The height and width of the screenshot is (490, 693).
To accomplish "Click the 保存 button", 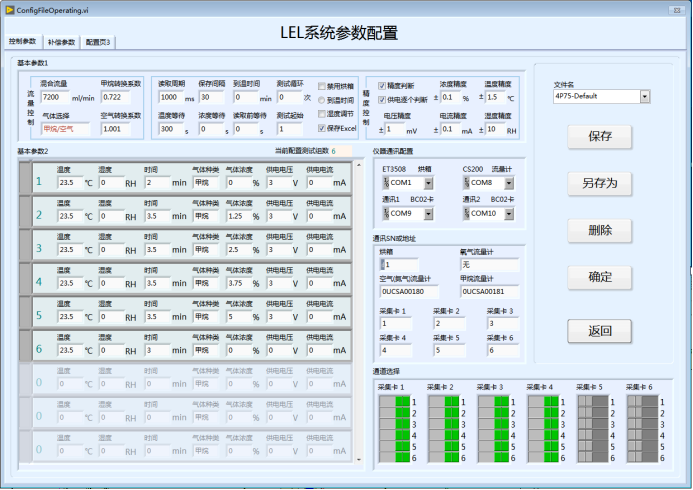I will [x=599, y=137].
